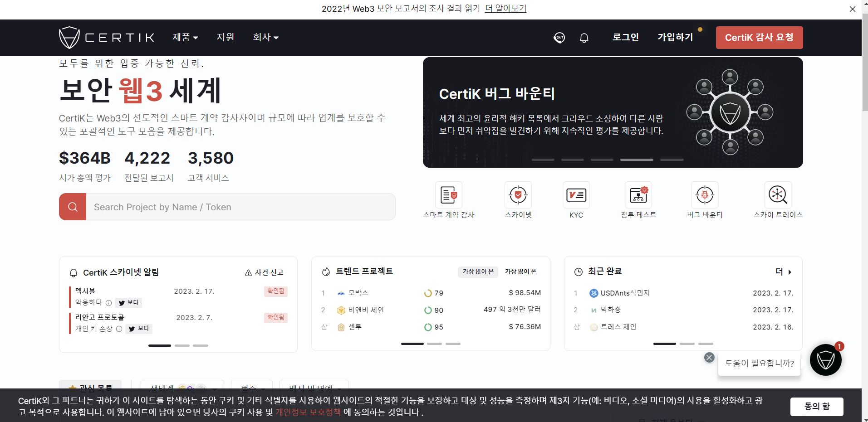868x422 pixels.
Task: Select third page indicator in 최근 완료
Action: [706, 344]
